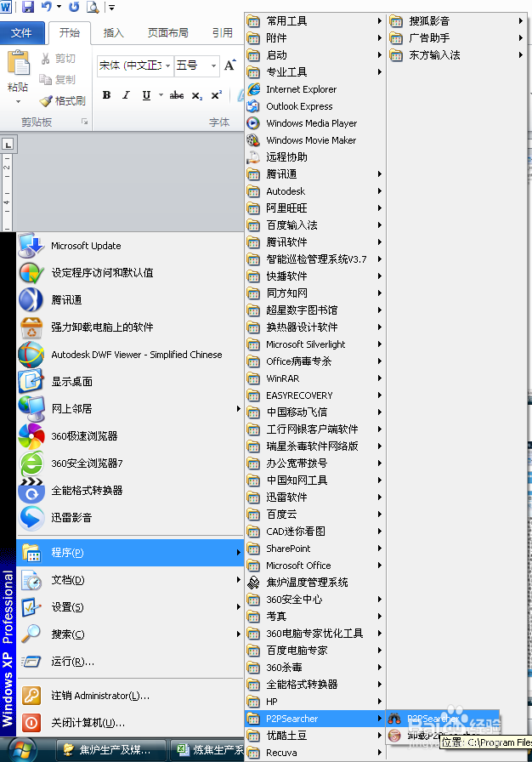
Task: Switch to the 开始 ribbon tab
Action: pos(69,32)
